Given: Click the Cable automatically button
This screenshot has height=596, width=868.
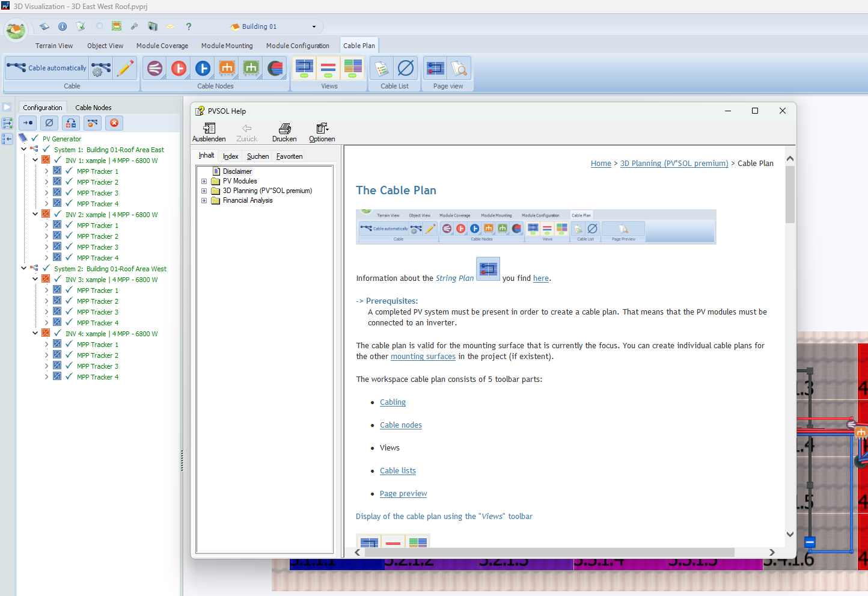Looking at the screenshot, I should click(47, 68).
